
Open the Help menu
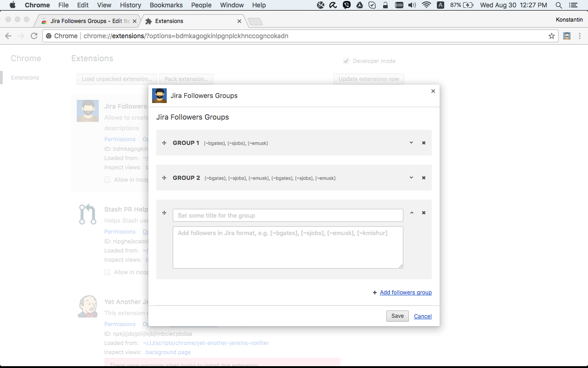259,5
